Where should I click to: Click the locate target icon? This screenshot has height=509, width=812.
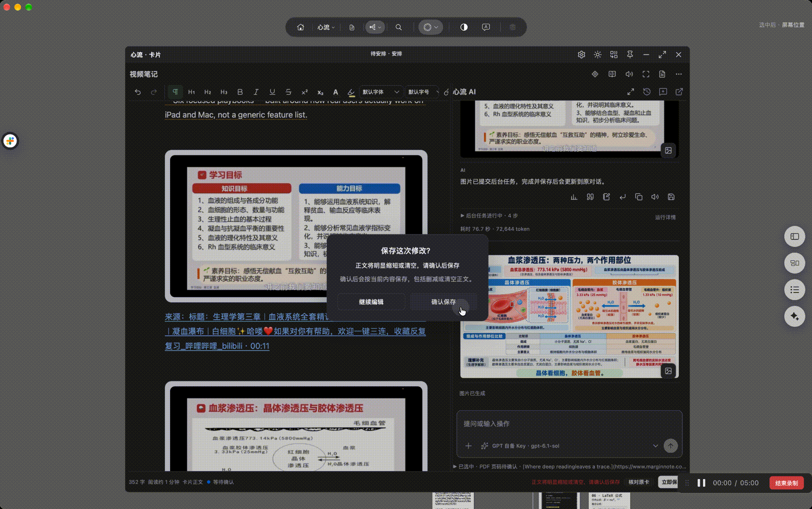[595, 74]
